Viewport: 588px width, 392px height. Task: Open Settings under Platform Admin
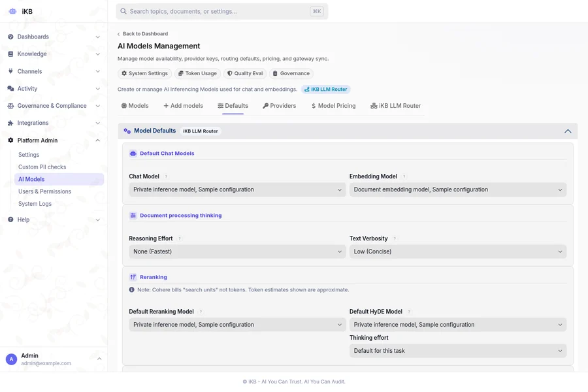pos(29,155)
